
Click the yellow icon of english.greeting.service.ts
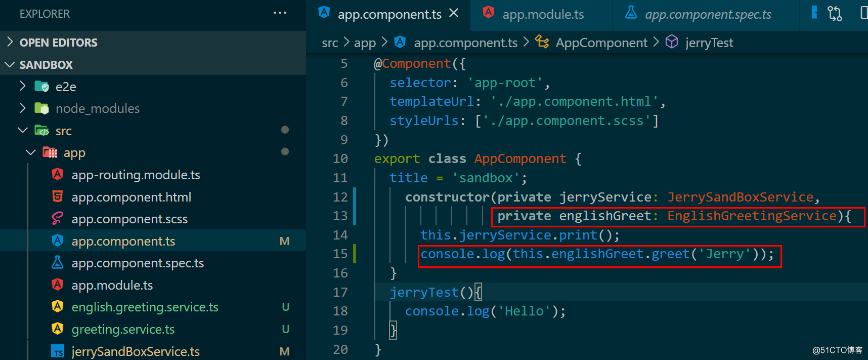(x=58, y=307)
